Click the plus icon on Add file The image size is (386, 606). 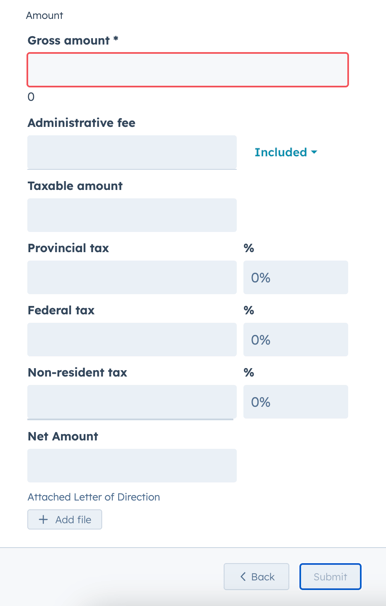[43, 519]
